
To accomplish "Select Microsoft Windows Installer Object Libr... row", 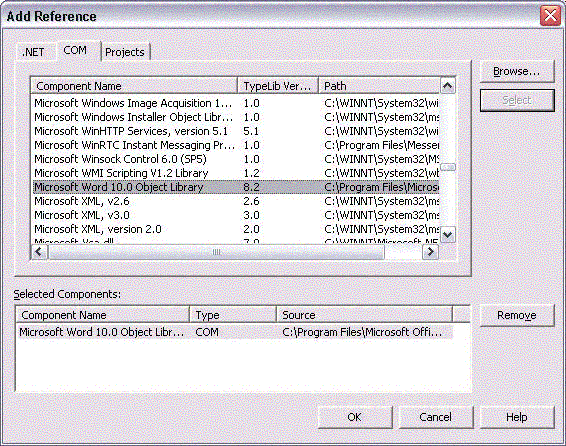I will coord(236,117).
